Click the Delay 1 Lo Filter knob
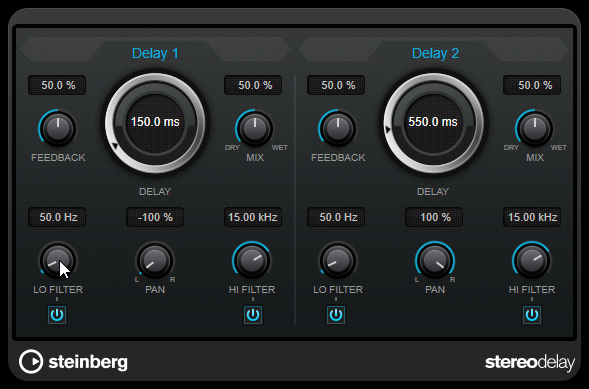 pos(58,260)
